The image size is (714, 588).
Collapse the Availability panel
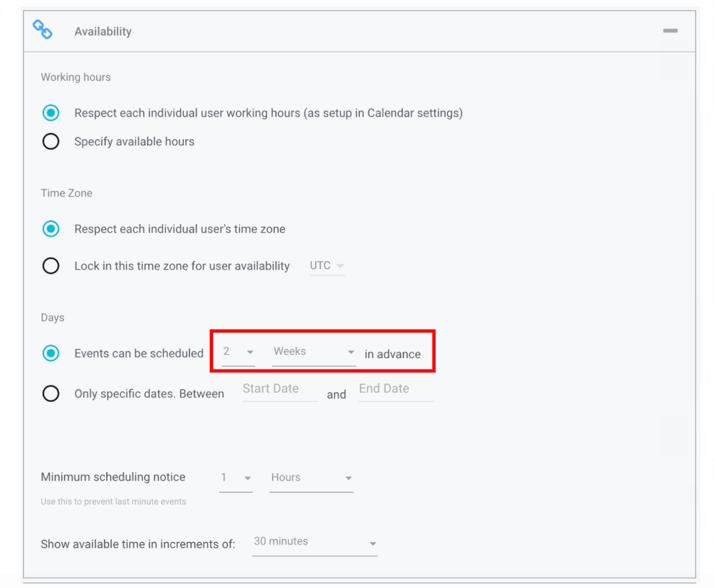coord(670,31)
